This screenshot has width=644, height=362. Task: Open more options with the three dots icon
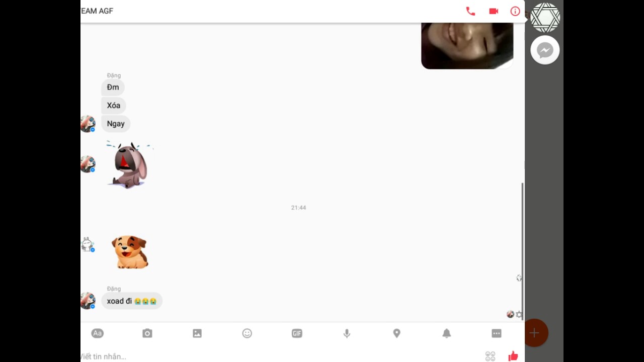click(497, 333)
